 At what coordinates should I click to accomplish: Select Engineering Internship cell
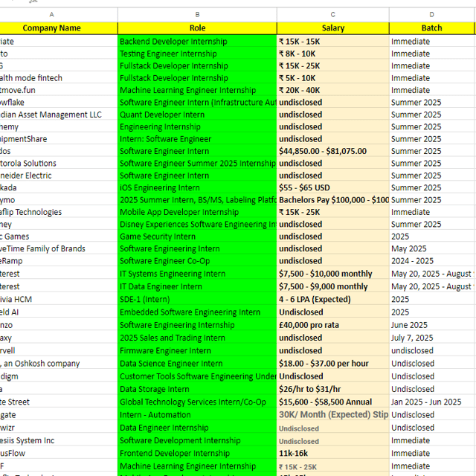[x=197, y=126]
